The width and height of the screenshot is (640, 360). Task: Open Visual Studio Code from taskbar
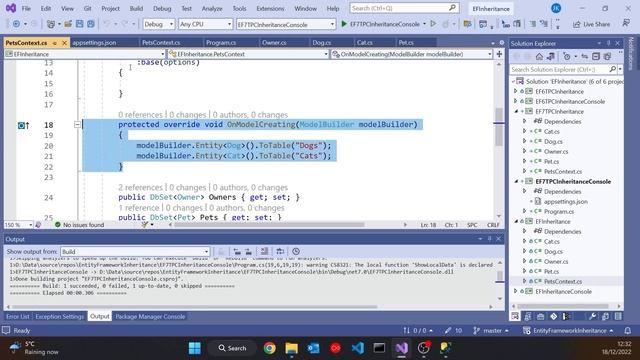[x=358, y=348]
